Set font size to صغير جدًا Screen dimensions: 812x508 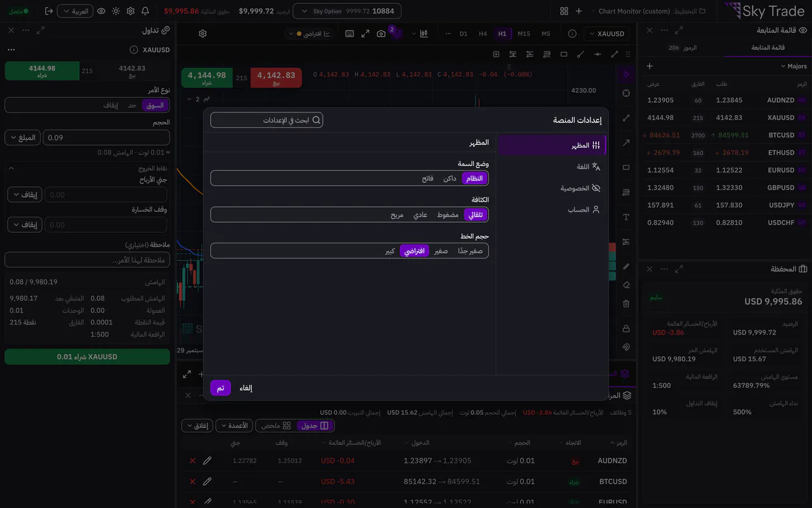(x=471, y=251)
